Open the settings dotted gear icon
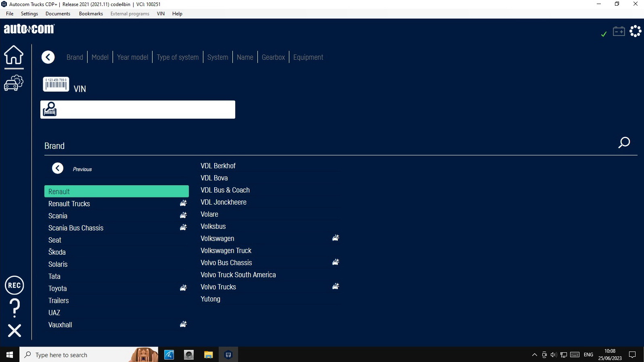Image resolution: width=644 pixels, height=362 pixels. point(636,31)
